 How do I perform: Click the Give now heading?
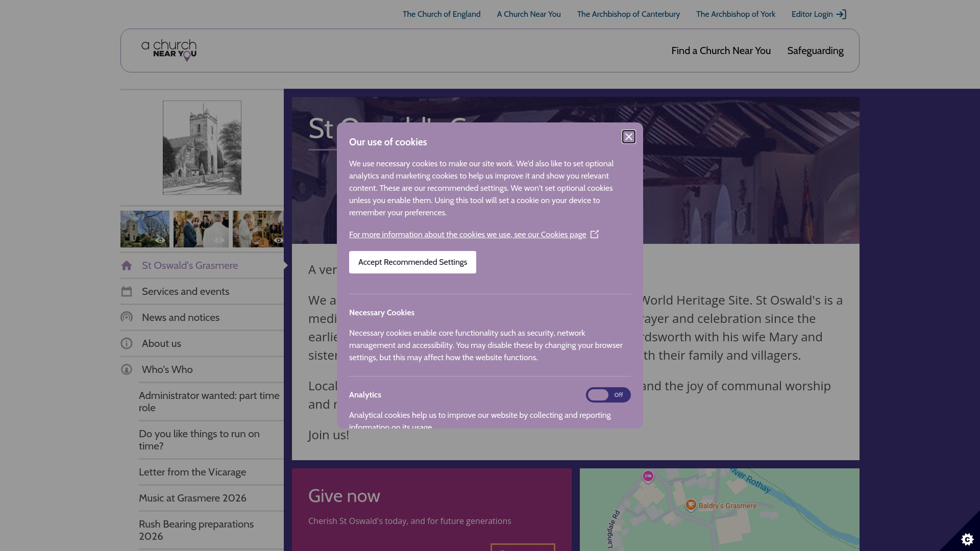[344, 496]
